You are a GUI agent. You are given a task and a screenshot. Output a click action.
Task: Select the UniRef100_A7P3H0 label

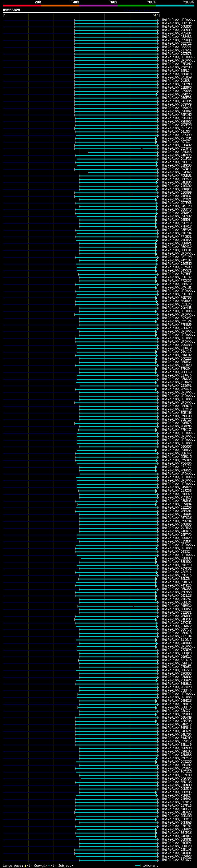177,64
